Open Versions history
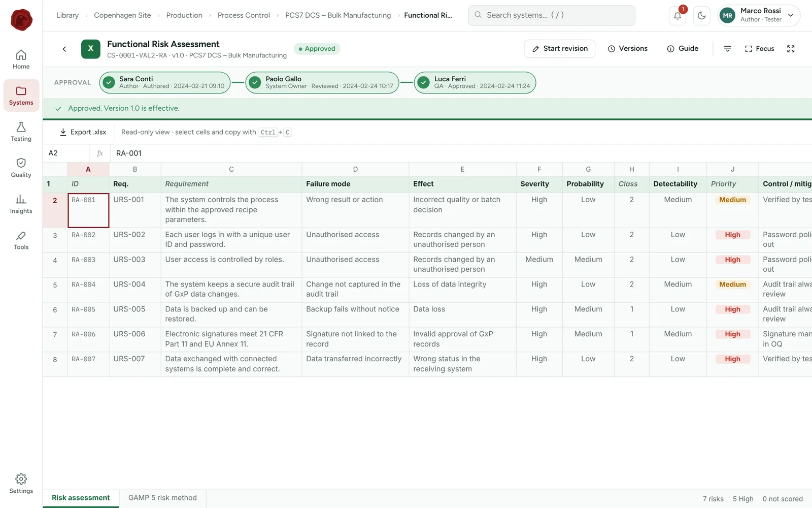The width and height of the screenshot is (812, 508). [x=627, y=49]
